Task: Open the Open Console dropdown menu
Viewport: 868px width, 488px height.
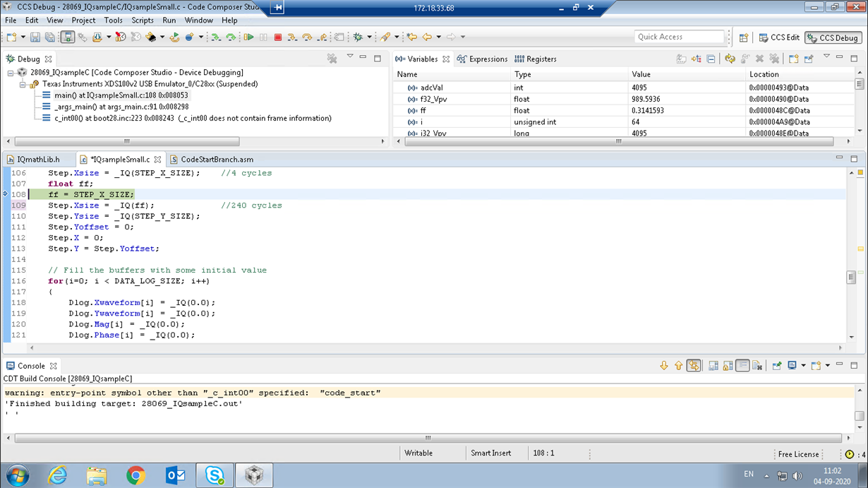Action: coord(826,365)
